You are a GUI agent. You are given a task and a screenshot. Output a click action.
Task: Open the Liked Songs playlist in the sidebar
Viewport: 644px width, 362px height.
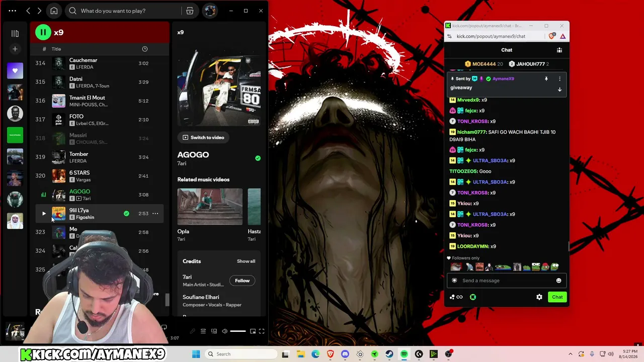point(15,71)
